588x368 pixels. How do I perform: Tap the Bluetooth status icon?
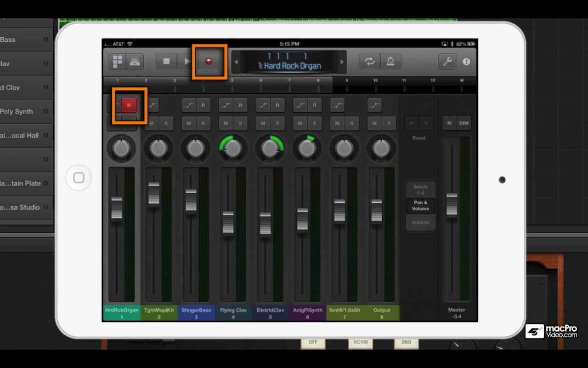[x=452, y=44]
